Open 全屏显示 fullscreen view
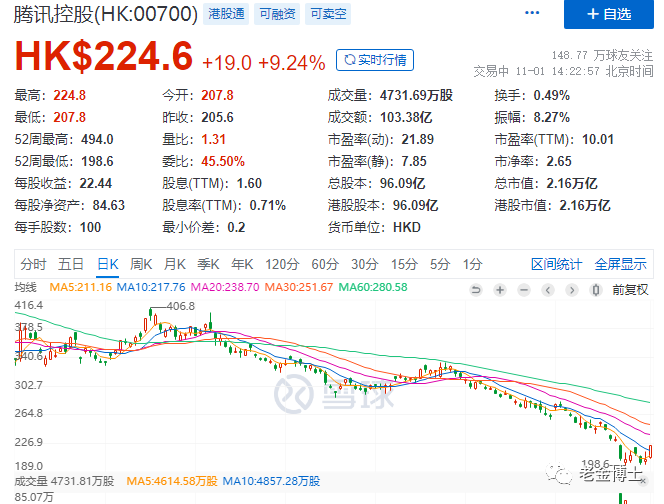664x504 pixels. pyautogui.click(x=620, y=264)
